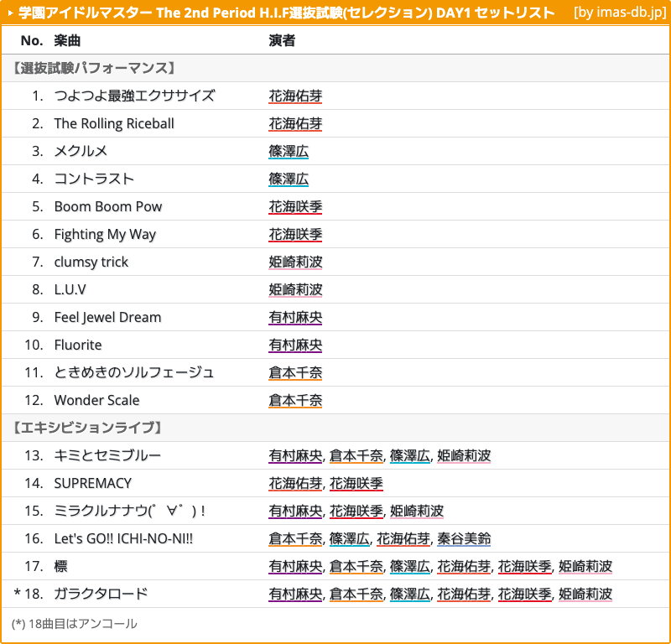Viewport: 671px width, 644px height.
Task: Select 姫崎莉波 in the ガラクタロード row
Action: coord(585,594)
